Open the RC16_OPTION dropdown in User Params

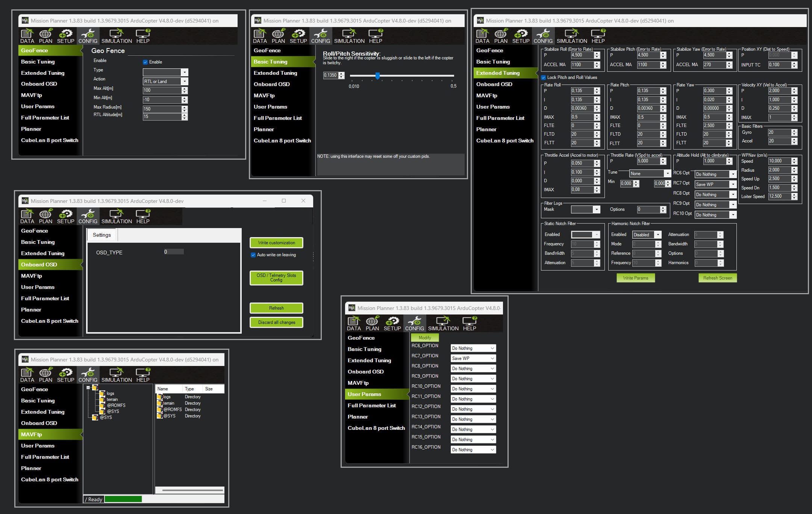click(473, 450)
